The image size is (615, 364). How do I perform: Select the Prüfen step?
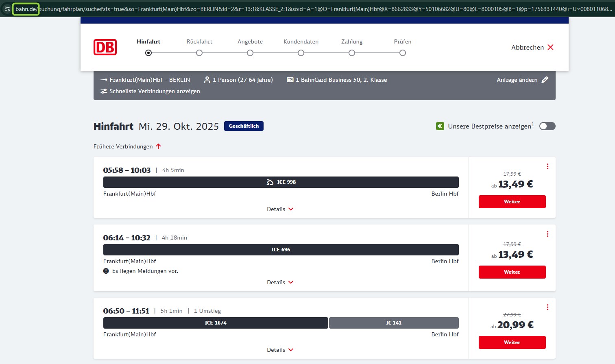tap(403, 47)
